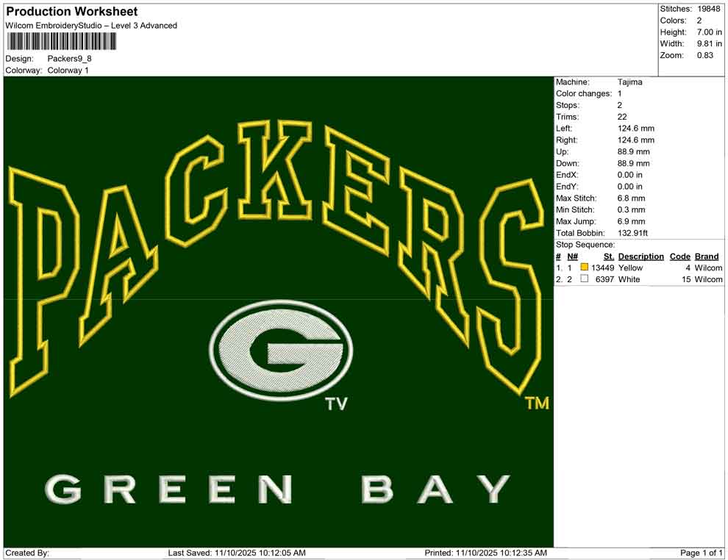Click the Wilcom EmbroideryStudio level text
Screen dimensions: 728x560
[x=91, y=25]
